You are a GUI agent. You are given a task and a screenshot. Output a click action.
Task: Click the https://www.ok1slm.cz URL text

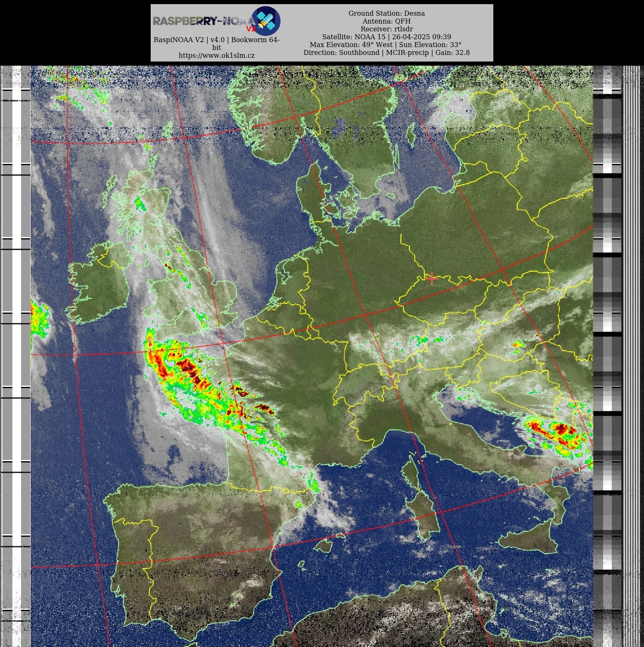click(217, 55)
